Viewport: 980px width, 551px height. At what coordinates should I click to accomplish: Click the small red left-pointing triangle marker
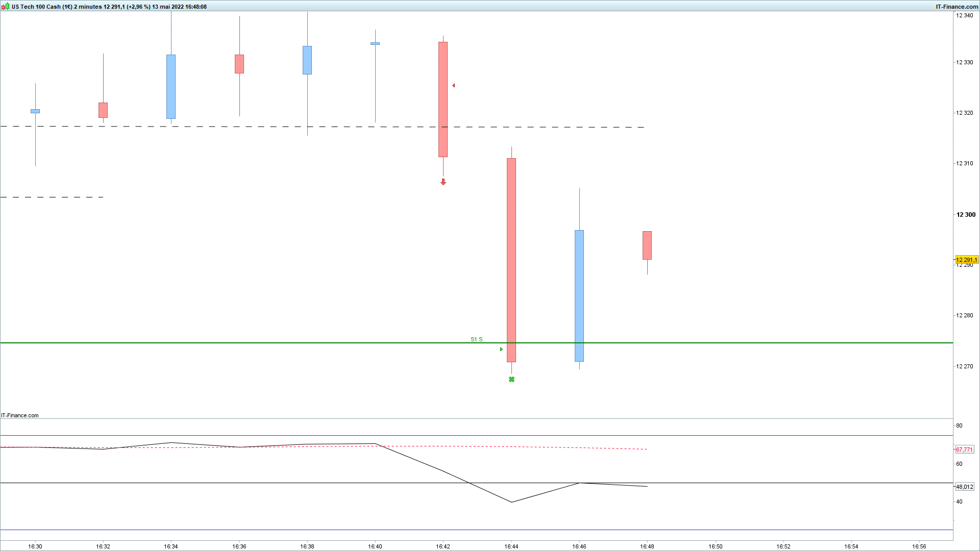[453, 86]
